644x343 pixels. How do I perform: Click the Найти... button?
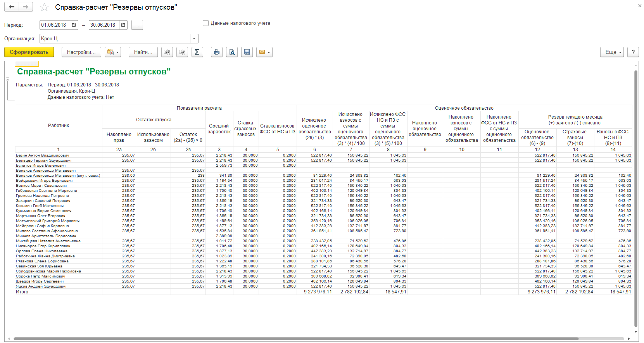coord(143,52)
